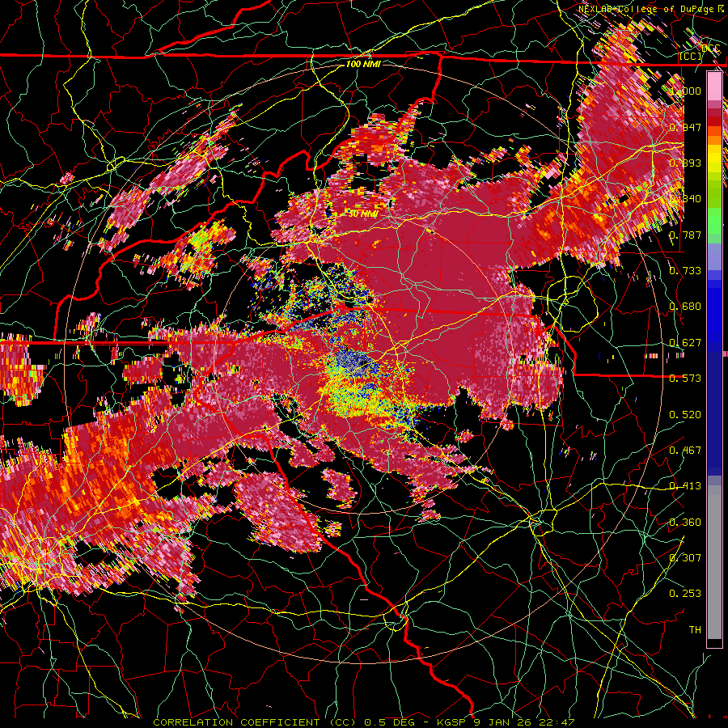Select the 0.360 scale label

pyautogui.click(x=685, y=523)
